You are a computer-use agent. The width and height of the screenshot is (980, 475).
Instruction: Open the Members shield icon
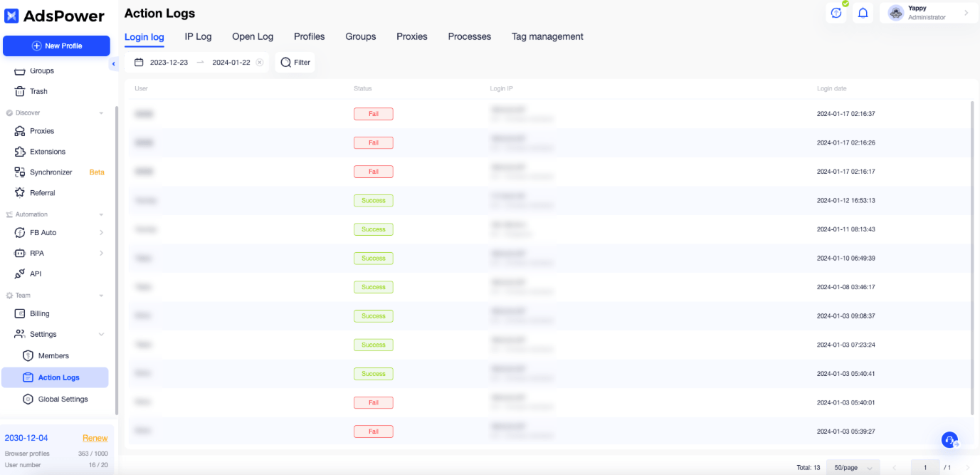click(x=28, y=355)
